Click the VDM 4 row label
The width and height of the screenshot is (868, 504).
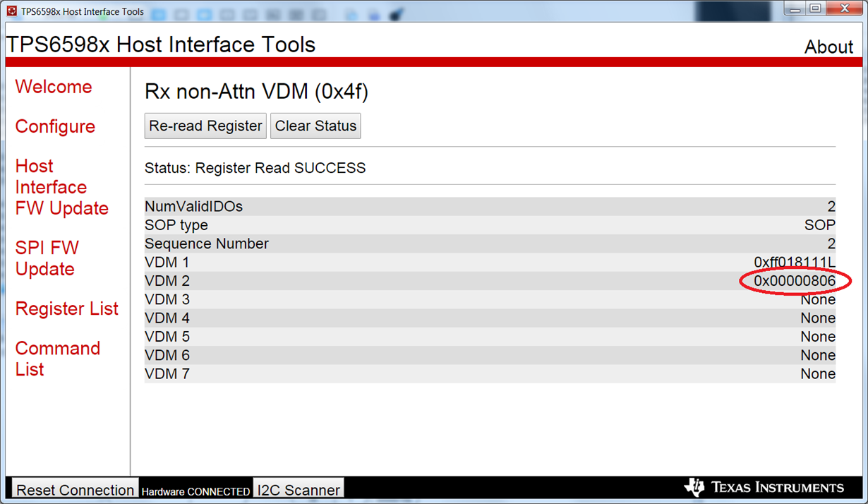pos(167,318)
